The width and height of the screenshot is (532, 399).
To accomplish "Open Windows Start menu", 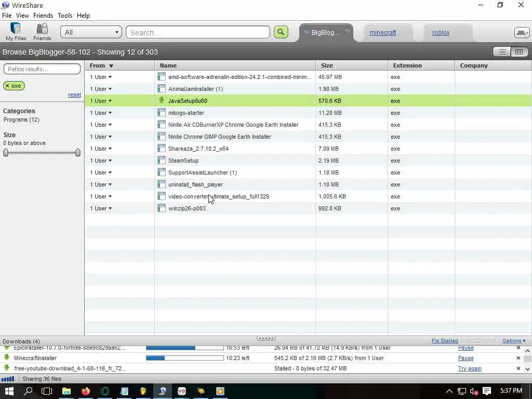I will point(9,391).
